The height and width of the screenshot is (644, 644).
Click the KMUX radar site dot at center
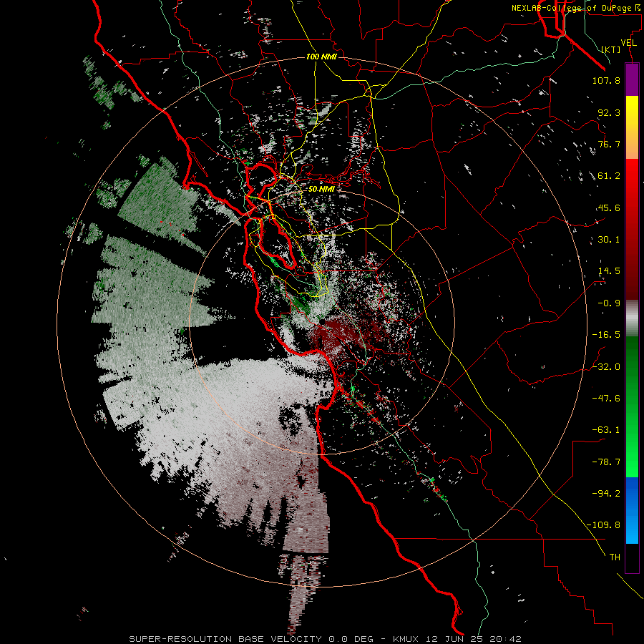pos(323,322)
